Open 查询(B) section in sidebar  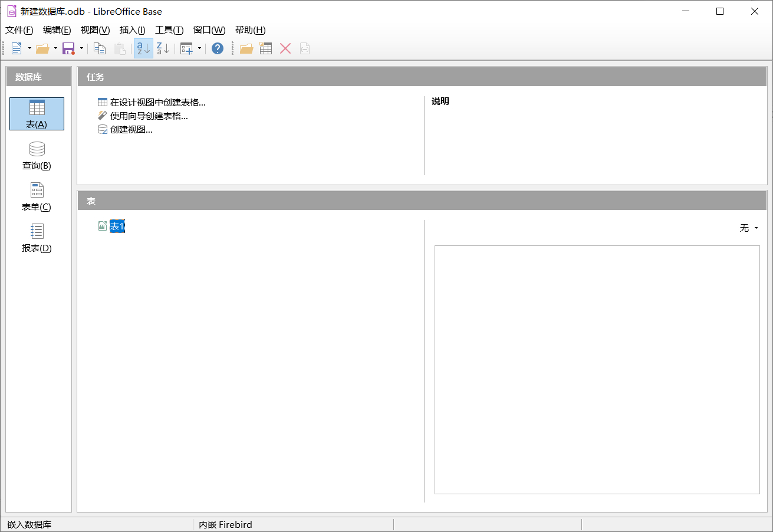pos(36,155)
